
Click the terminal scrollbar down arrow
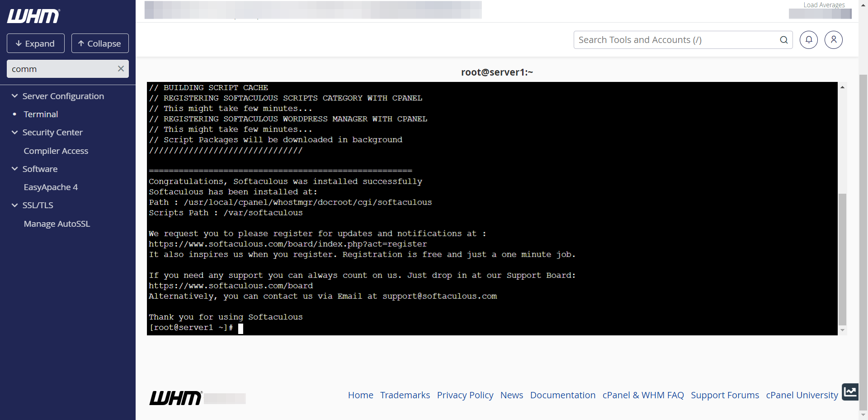[x=842, y=330]
